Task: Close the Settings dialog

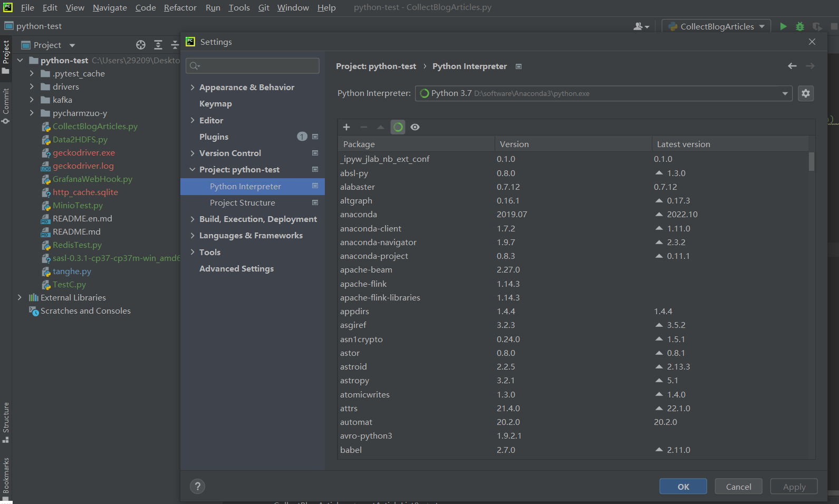Action: click(812, 42)
